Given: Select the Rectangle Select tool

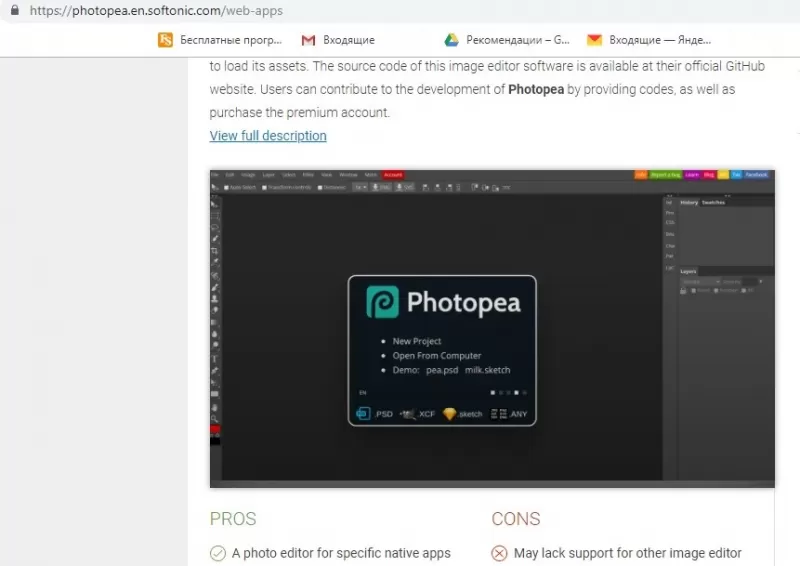Looking at the screenshot, I should tap(215, 215).
